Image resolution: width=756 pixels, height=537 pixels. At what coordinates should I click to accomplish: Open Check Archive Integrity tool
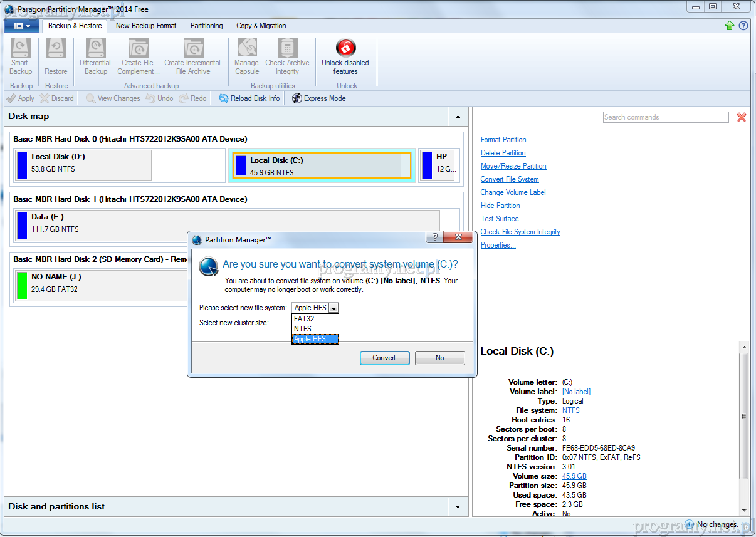click(287, 48)
